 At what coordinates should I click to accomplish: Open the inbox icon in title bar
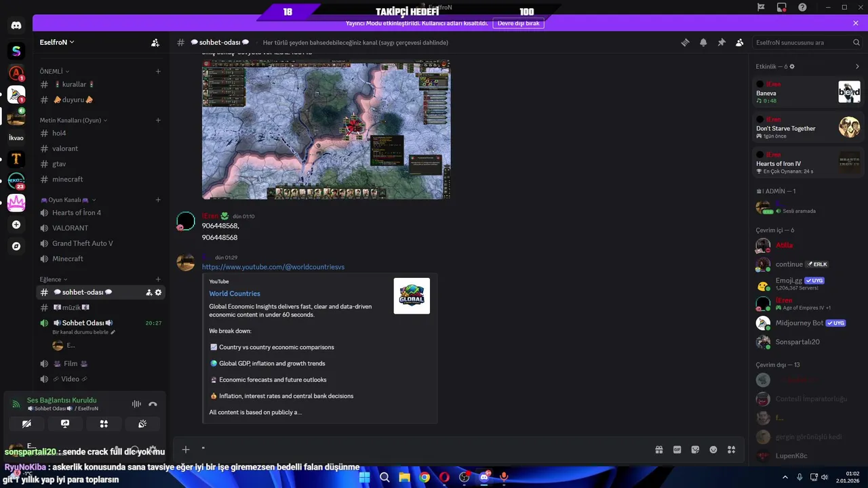tap(781, 7)
